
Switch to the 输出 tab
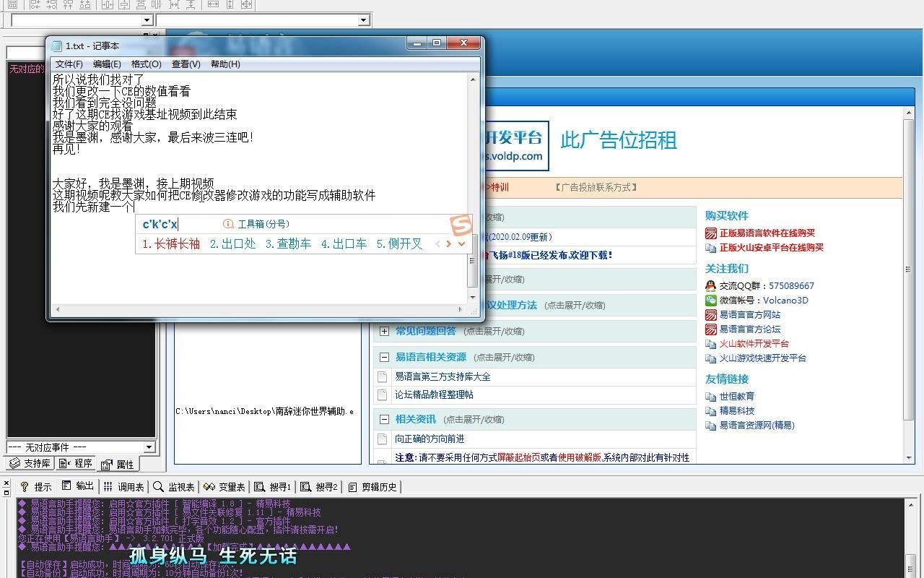(x=78, y=486)
